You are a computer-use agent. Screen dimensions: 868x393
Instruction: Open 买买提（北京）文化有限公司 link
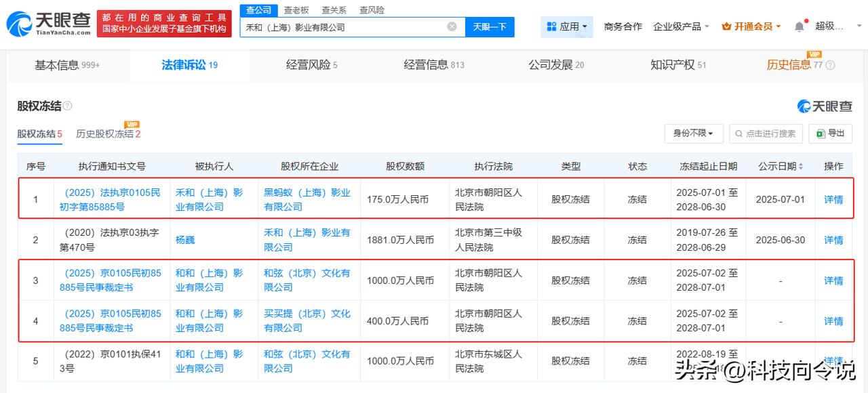tap(307, 321)
